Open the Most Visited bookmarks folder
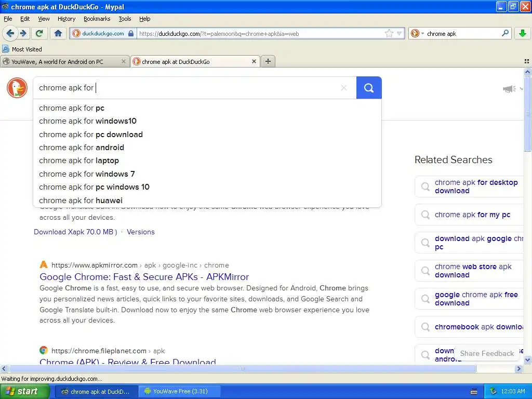Screen dimensions: 532x399 22,49
